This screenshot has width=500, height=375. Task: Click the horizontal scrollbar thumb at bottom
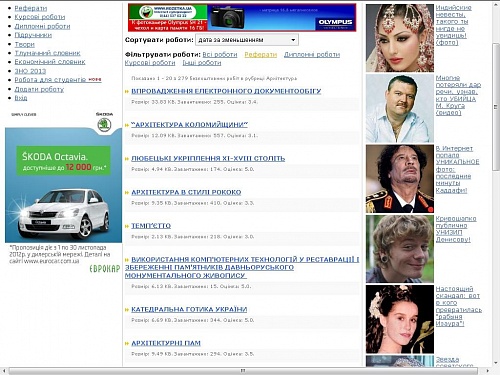point(243,371)
